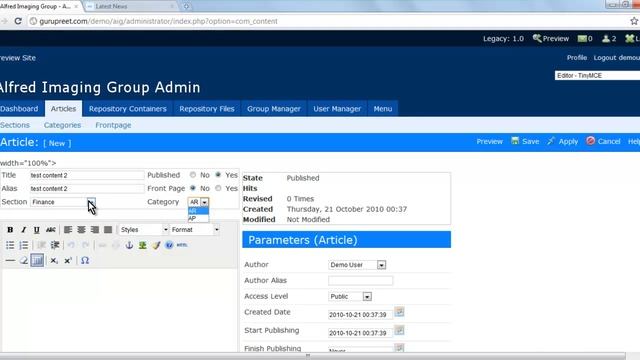
Task: Open calendar picker for Created Date
Action: 399,312
